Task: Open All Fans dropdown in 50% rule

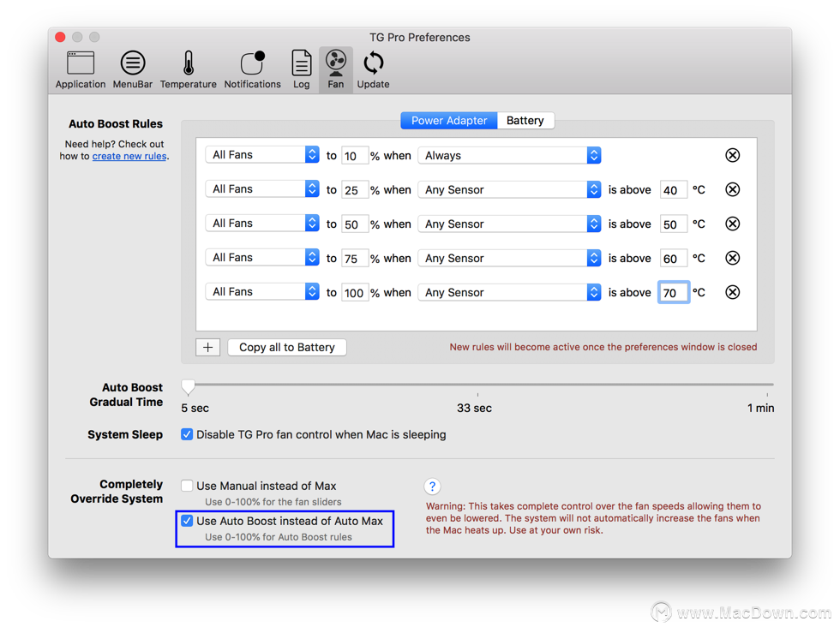Action: point(262,224)
